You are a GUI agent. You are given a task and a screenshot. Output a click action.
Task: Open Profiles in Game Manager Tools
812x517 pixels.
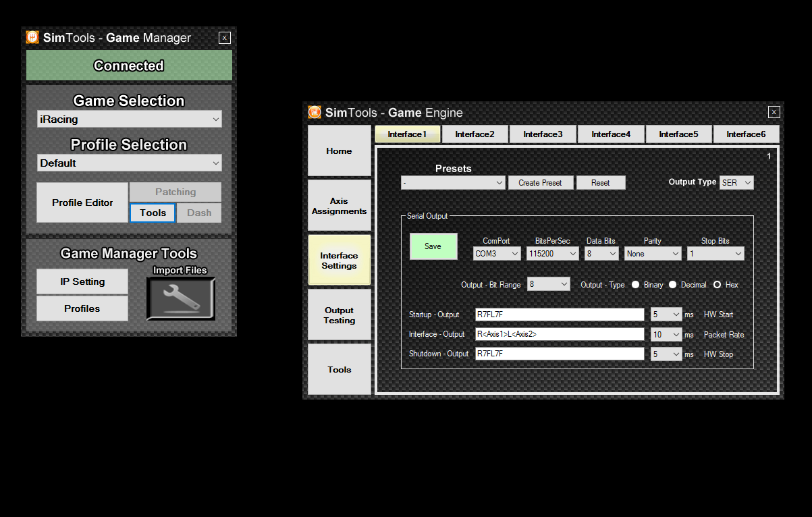82,308
